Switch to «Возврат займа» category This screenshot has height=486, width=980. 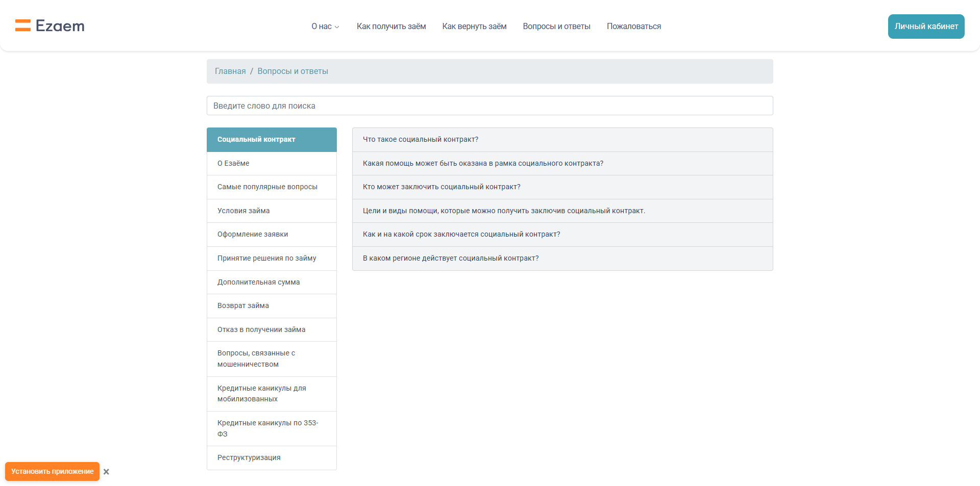pyautogui.click(x=243, y=306)
